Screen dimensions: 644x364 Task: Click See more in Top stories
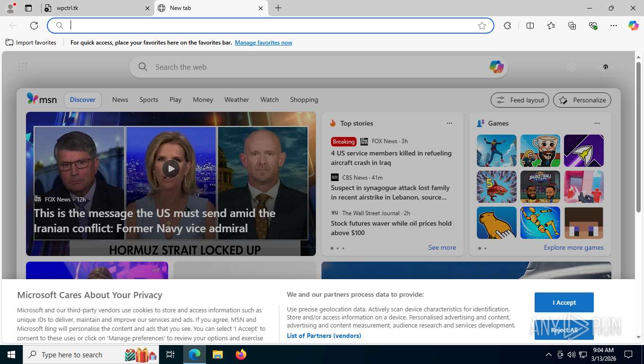[442, 247]
